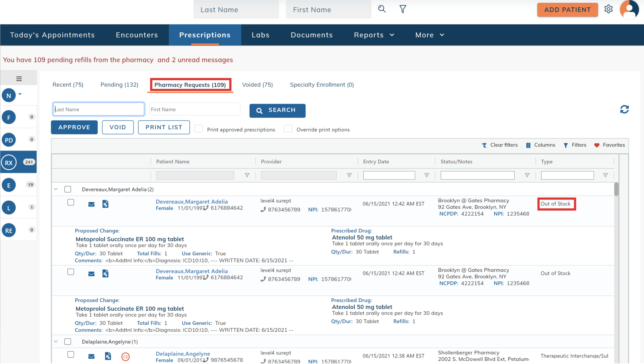
Task: Click the search magnifier icon in header
Action: (382, 9)
